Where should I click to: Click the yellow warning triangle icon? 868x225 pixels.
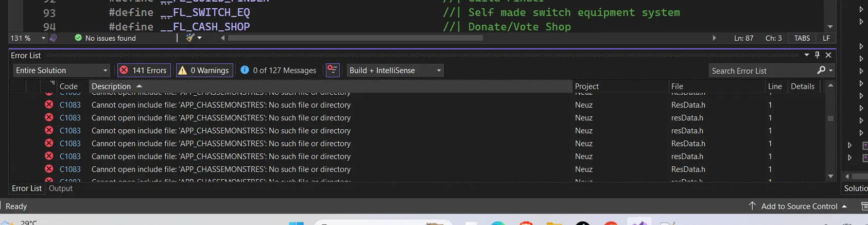pos(182,71)
